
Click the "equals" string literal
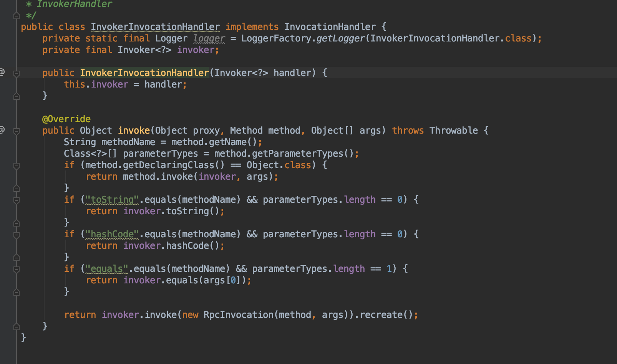(106, 269)
